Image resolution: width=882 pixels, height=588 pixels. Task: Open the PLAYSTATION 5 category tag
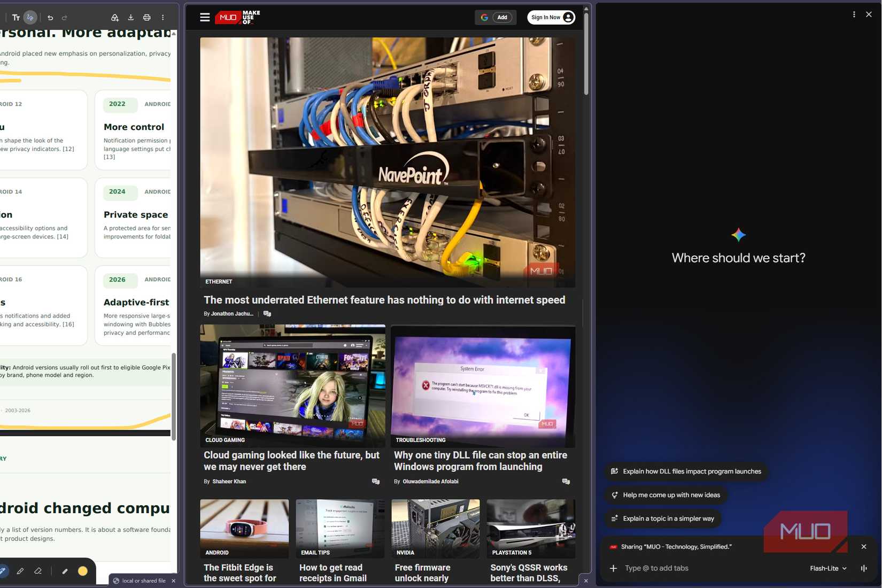[512, 553]
